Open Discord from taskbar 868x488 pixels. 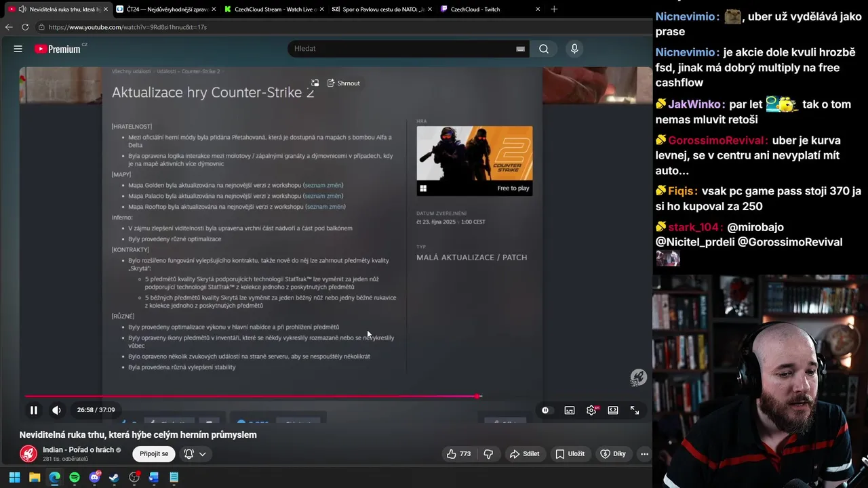tap(94, 477)
